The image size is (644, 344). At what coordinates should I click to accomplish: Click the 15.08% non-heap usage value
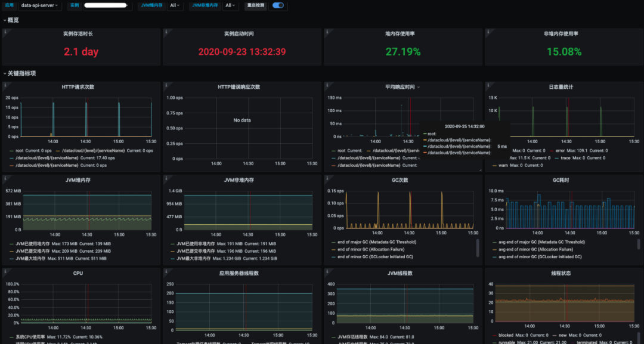click(564, 52)
